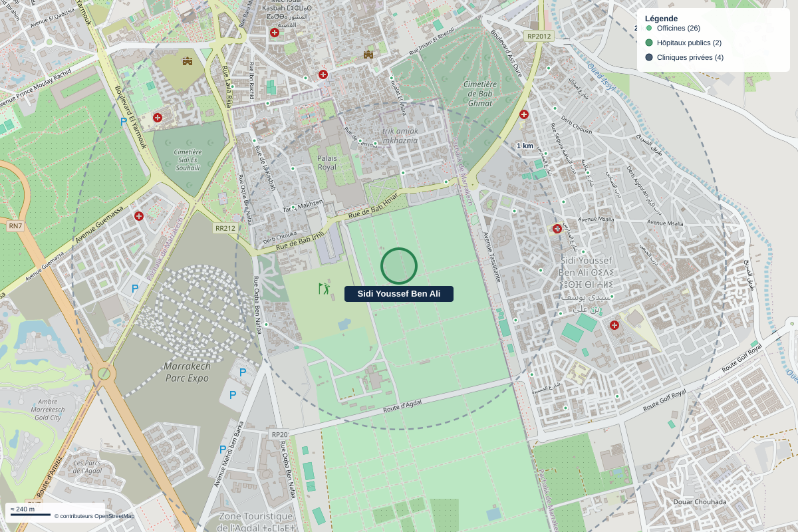Click the castle icon near Boulevard El Yarmouk
This screenshot has width=798, height=532.
click(x=188, y=61)
